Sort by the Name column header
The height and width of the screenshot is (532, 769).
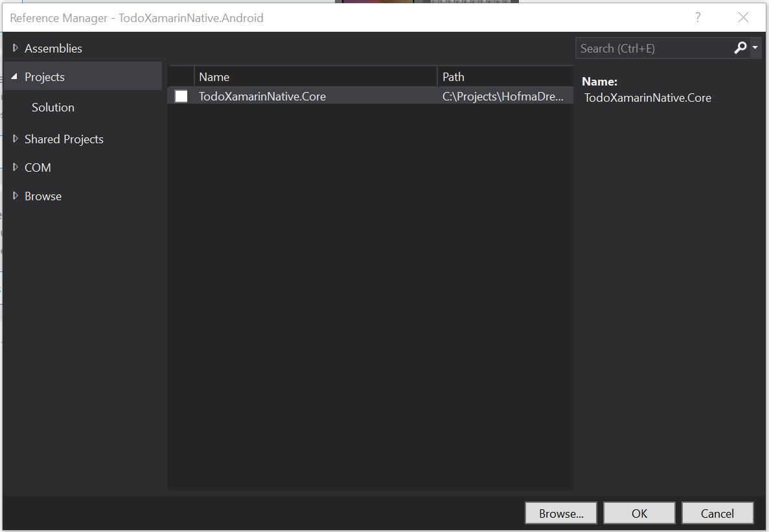pyautogui.click(x=315, y=77)
